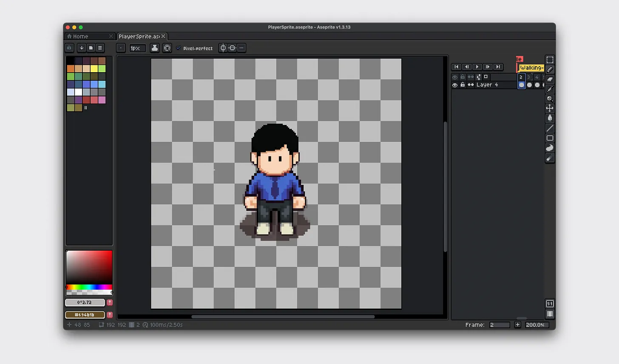Enable horizontal symmetry mode
The image size is (619, 364).
coord(223,48)
